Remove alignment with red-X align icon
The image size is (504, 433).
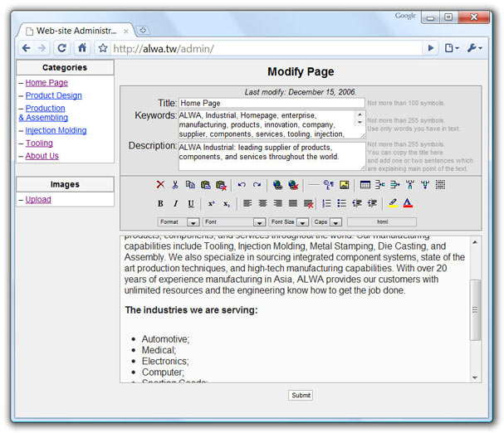click(309, 204)
